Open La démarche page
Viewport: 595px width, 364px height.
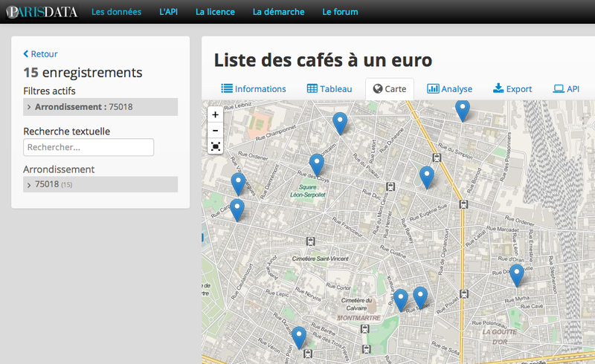pyautogui.click(x=278, y=12)
